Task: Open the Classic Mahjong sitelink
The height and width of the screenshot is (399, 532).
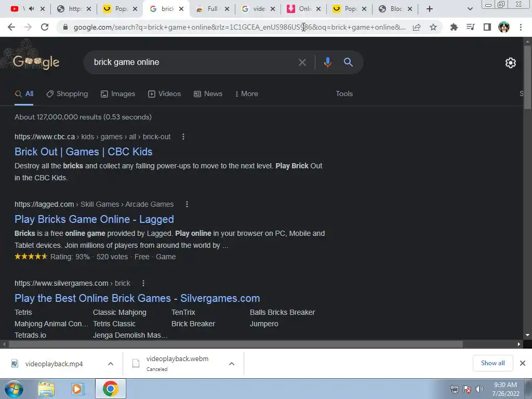Action: coord(119,312)
